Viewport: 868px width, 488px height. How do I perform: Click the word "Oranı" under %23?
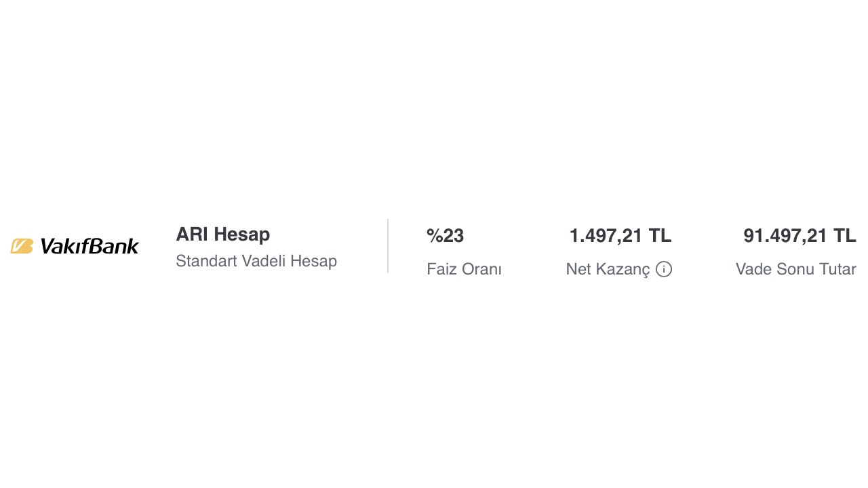(x=483, y=269)
